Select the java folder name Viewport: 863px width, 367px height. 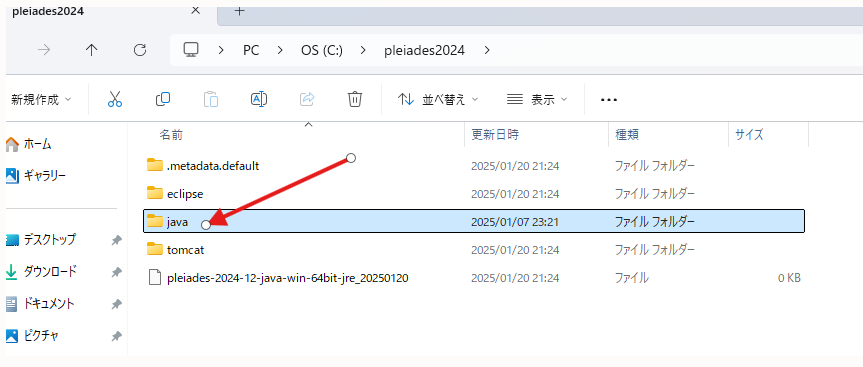[x=177, y=222]
